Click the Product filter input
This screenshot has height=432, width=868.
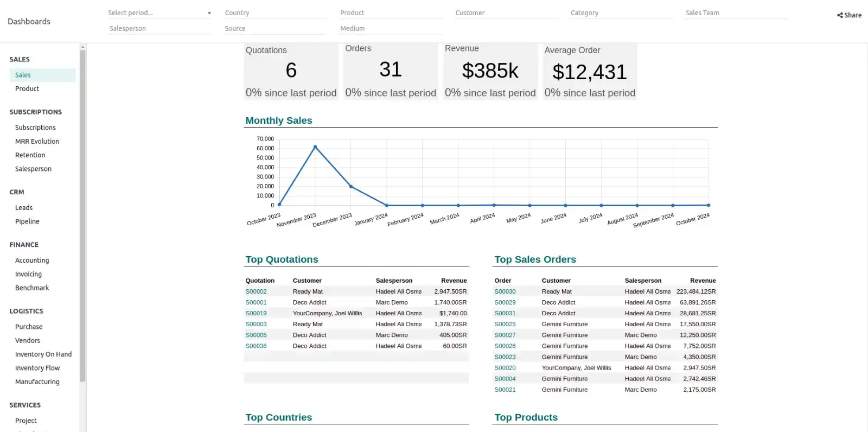390,13
